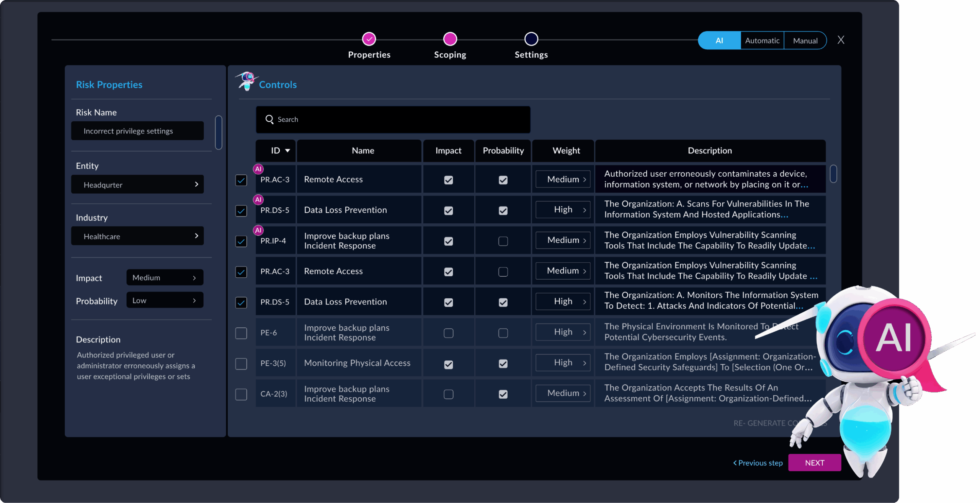
Task: Switch to Manual mode tab
Action: click(805, 41)
